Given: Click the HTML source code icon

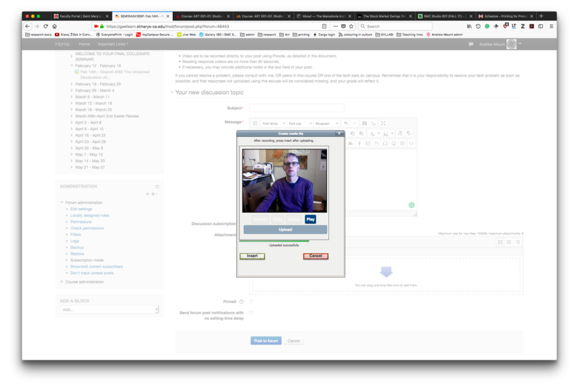Looking at the screenshot, I should [411, 143].
